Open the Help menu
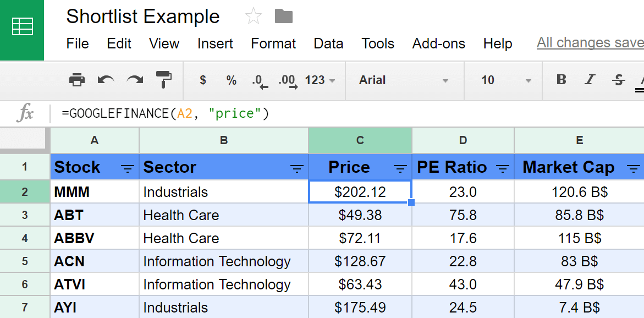Image resolution: width=644 pixels, height=318 pixels. tap(498, 43)
